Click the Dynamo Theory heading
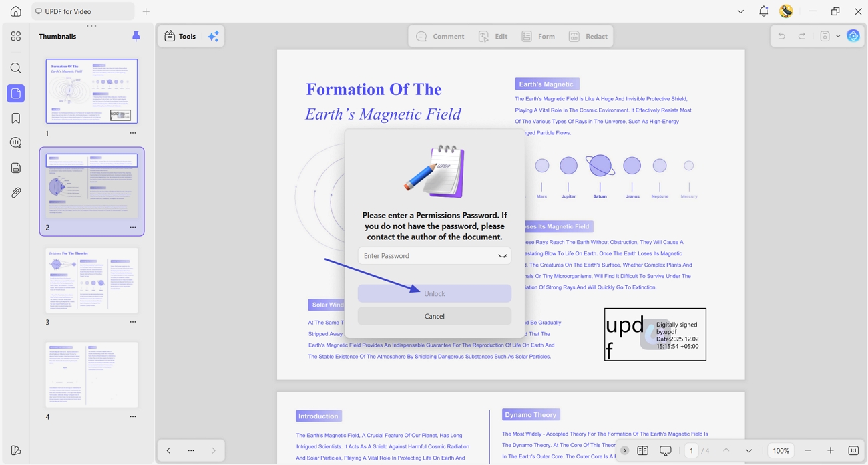Screen dimensions: 868x465 tap(531, 415)
